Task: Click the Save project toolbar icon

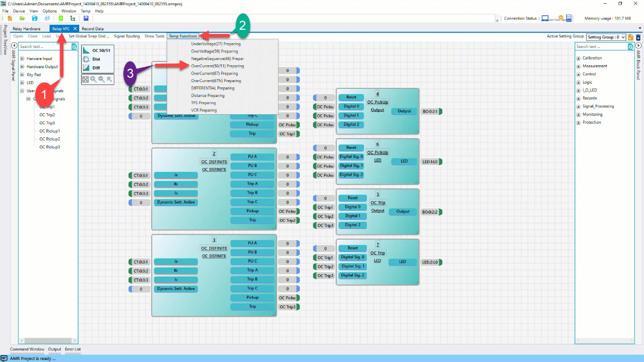Action: point(35,18)
